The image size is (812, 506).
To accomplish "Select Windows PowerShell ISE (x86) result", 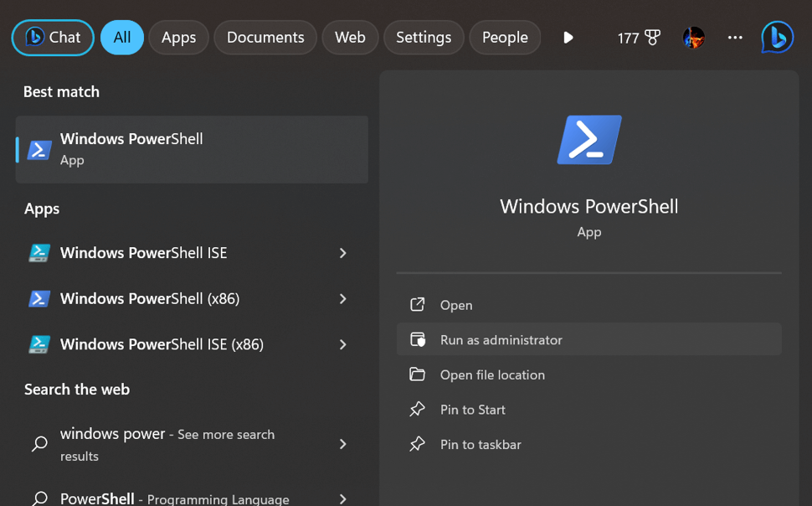I will (x=192, y=344).
